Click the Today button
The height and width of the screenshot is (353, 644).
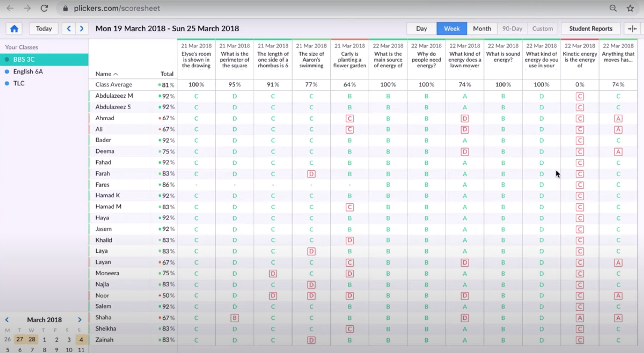click(44, 29)
